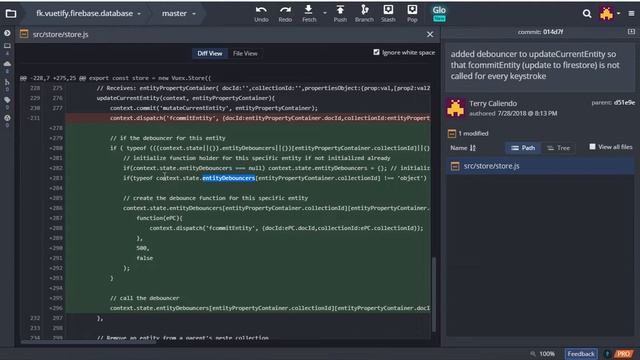
Task: Click the commit message text
Action: [535, 65]
